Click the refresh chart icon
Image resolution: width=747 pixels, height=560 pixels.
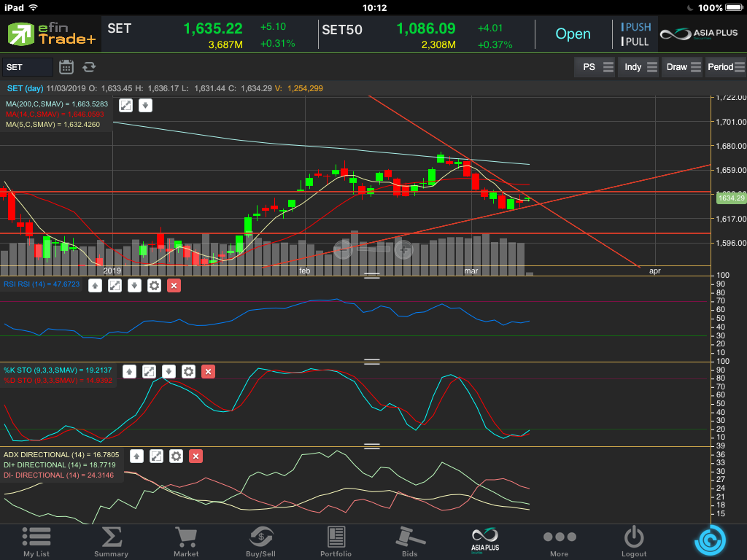pos(89,67)
